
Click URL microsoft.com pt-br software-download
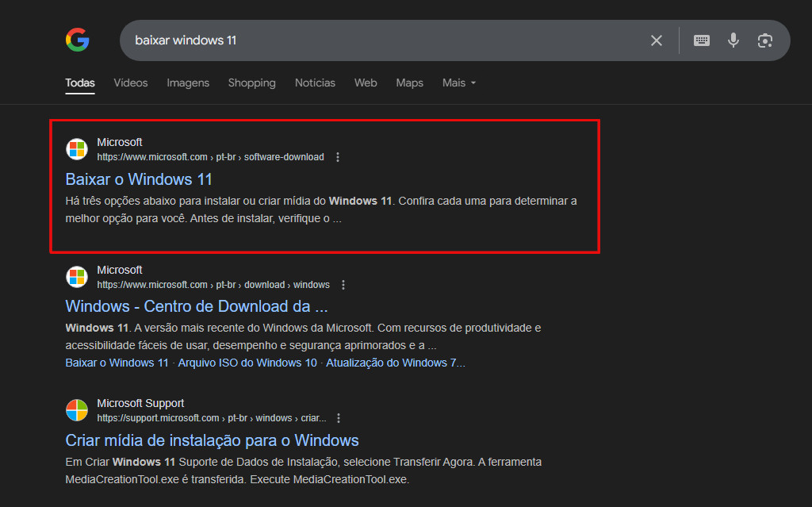click(x=210, y=157)
